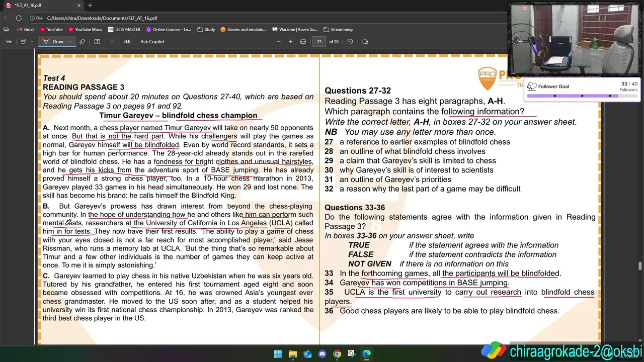Click the tab groups icon left of Gmail
Image resolution: width=644 pixels, height=362 pixels.
click(6, 29)
